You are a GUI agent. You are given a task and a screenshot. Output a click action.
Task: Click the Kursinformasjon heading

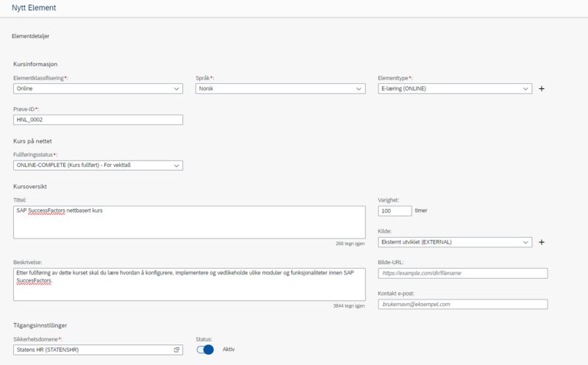(35, 64)
